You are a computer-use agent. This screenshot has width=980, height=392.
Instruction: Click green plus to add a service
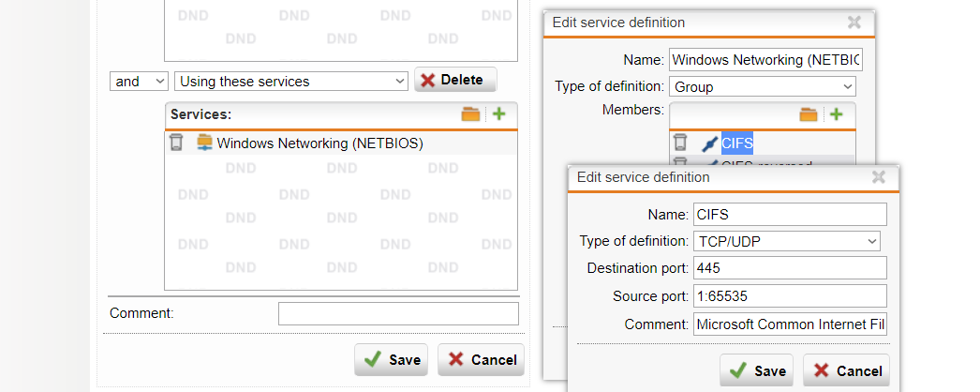point(498,114)
